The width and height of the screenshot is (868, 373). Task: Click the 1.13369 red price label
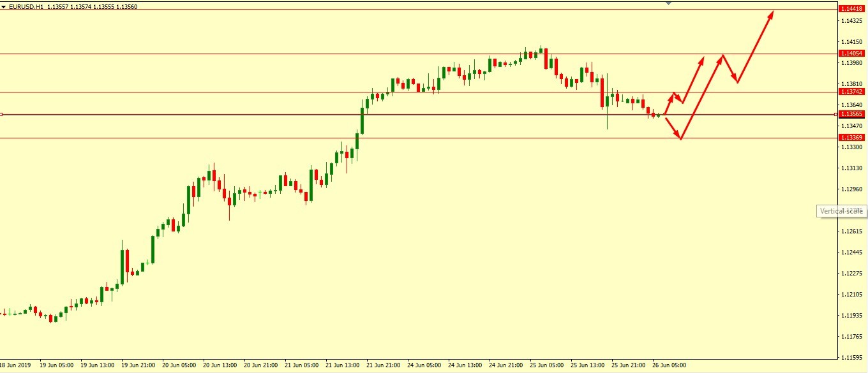click(851, 138)
